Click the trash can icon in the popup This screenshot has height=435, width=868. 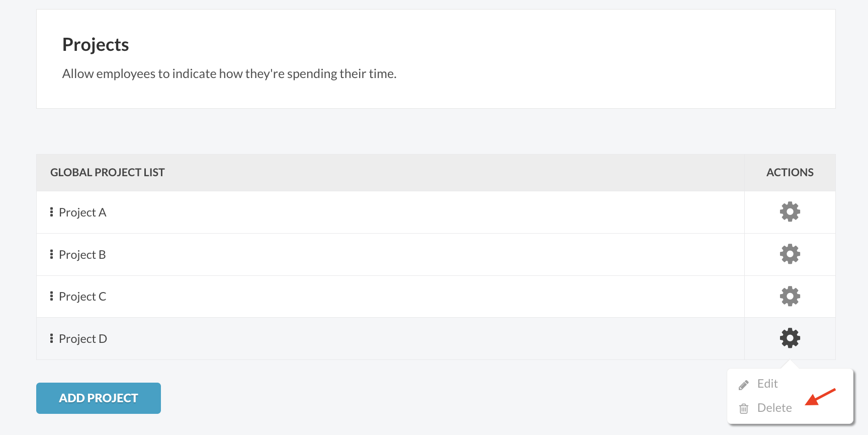pos(744,408)
